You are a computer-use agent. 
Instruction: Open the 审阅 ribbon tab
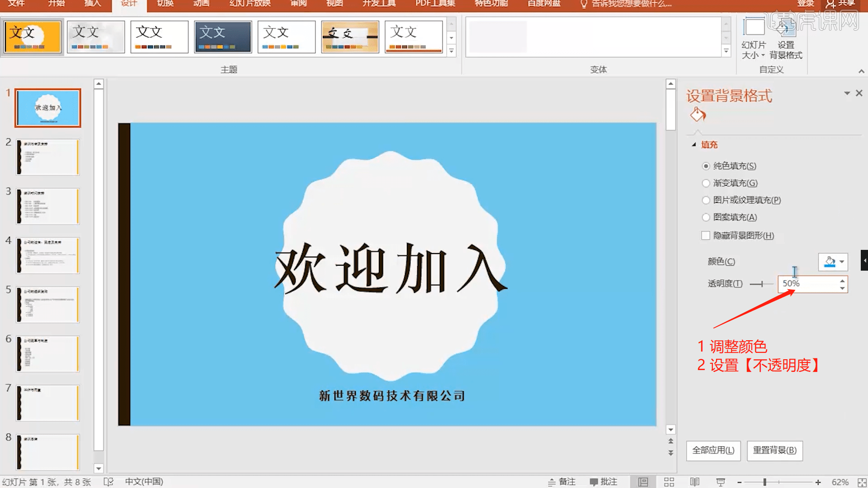(298, 4)
